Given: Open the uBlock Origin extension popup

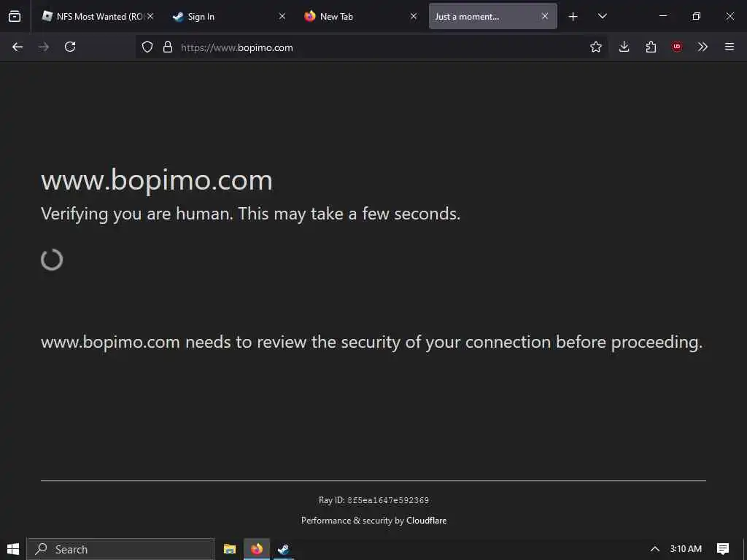Looking at the screenshot, I should point(677,47).
